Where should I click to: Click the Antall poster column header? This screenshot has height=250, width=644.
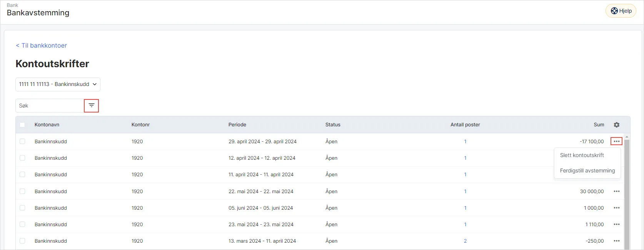click(465, 125)
